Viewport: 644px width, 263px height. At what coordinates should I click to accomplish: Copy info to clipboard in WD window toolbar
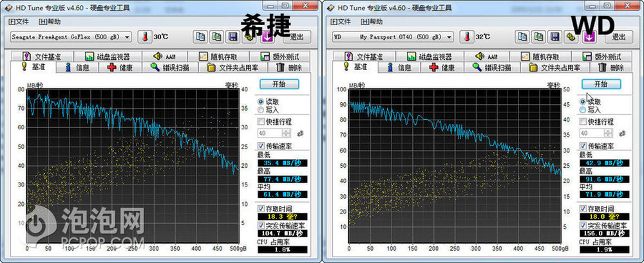point(522,37)
